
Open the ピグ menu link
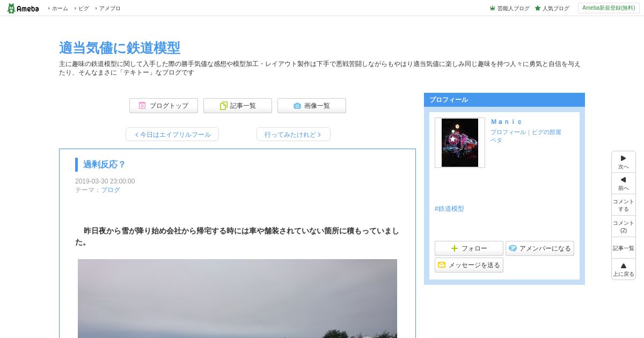[x=84, y=9]
